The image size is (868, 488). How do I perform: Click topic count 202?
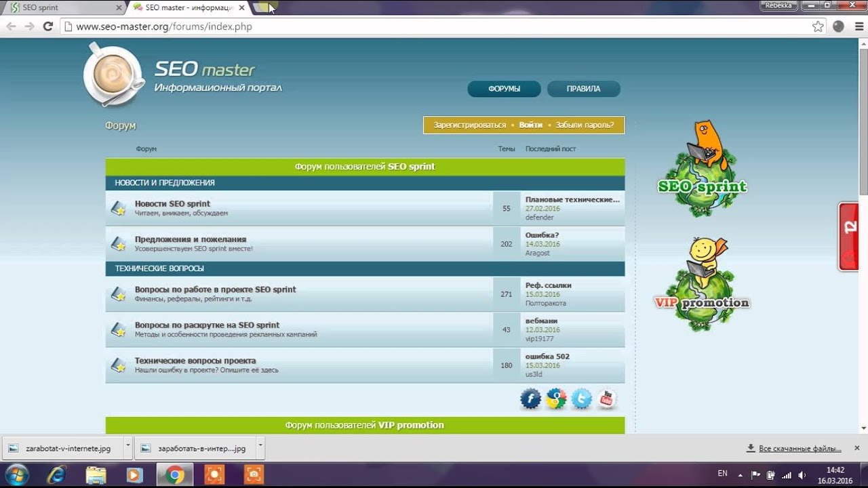click(x=507, y=244)
